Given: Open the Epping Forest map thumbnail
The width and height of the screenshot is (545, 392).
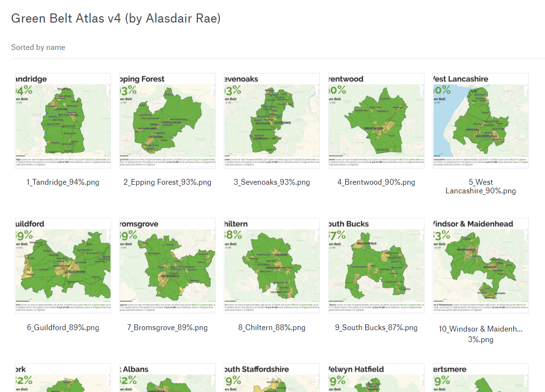Looking at the screenshot, I should (x=167, y=121).
